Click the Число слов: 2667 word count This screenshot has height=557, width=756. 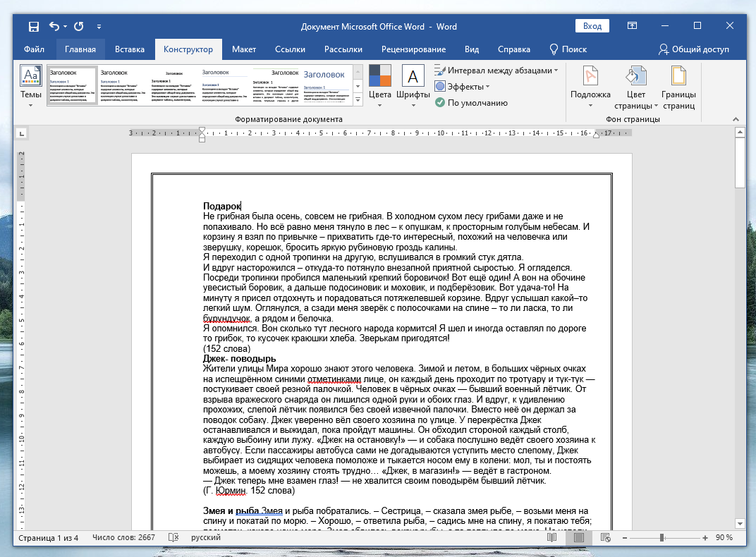(x=123, y=537)
